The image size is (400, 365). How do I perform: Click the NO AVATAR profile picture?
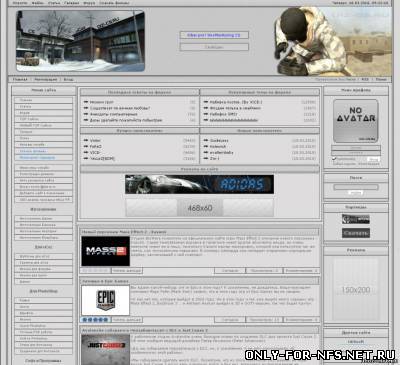[356, 121]
